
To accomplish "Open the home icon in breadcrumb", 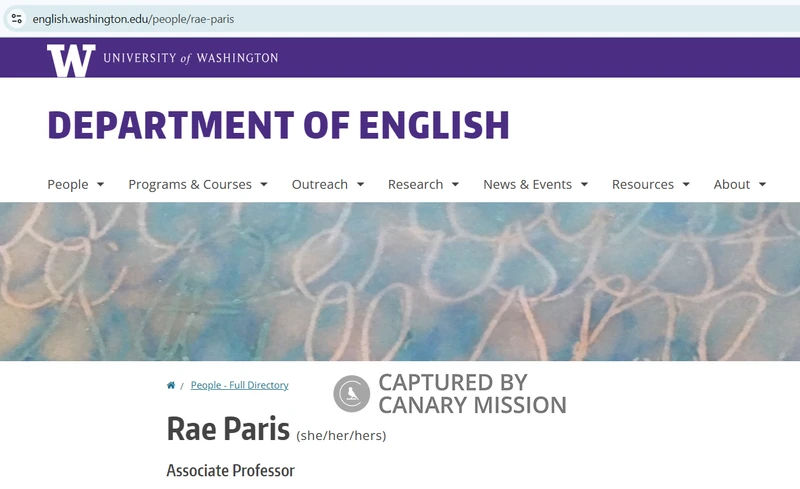I will [171, 385].
